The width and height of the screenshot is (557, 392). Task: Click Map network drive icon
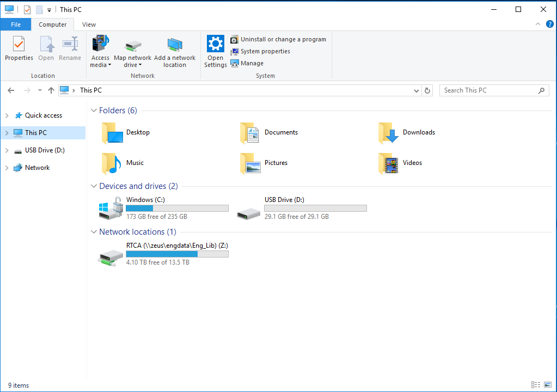click(x=133, y=45)
